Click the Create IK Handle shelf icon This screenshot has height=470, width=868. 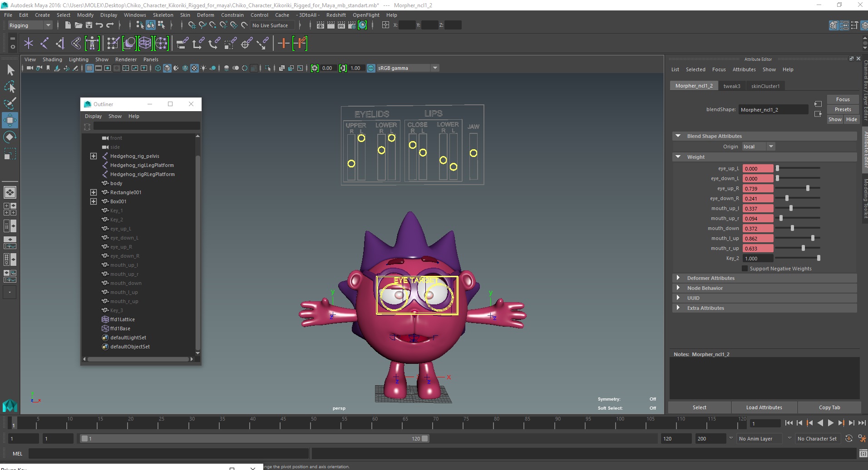point(60,43)
